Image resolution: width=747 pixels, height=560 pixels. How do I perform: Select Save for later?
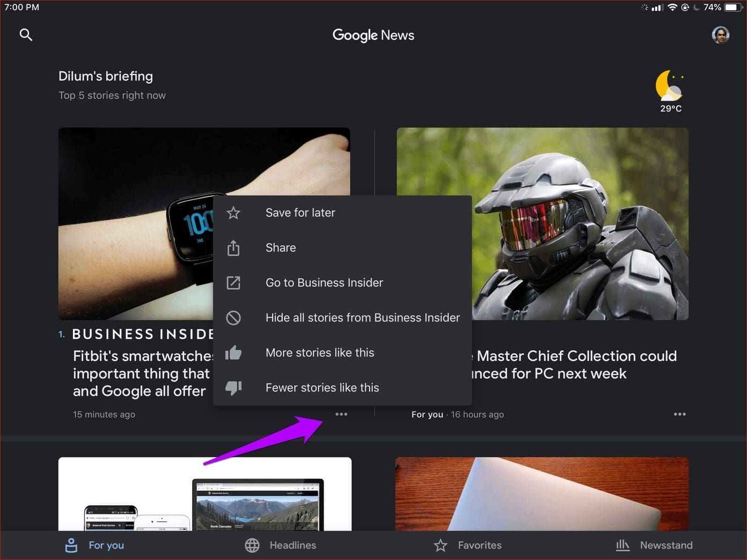click(x=342, y=213)
